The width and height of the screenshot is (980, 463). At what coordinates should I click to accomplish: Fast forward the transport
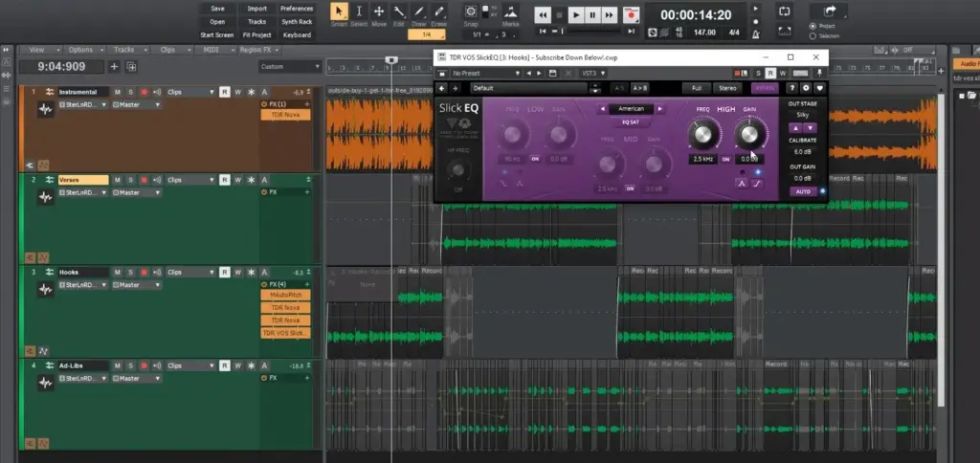coord(610,15)
